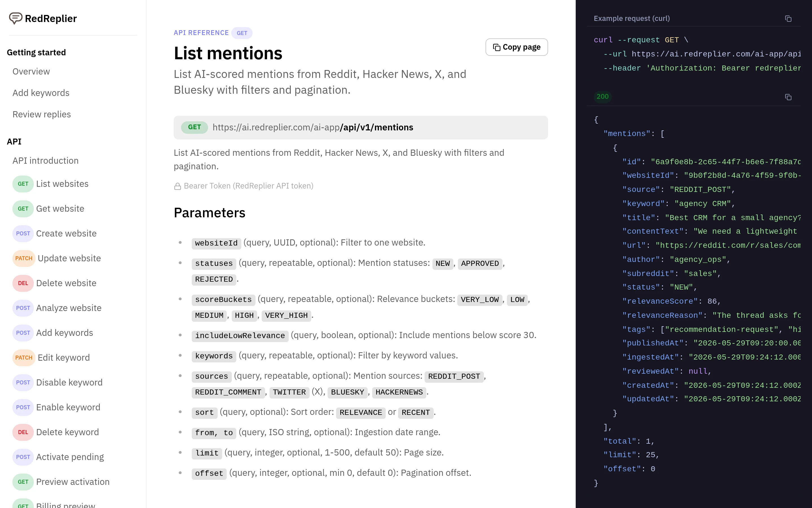Click the RELEVANCE sort value tag
The height and width of the screenshot is (508, 812).
tap(361, 412)
